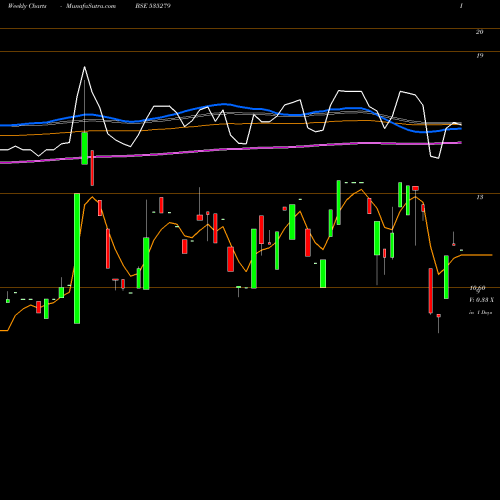Click the 'in 1 Days' label
Screen dimensions: 500x500
click(480, 313)
